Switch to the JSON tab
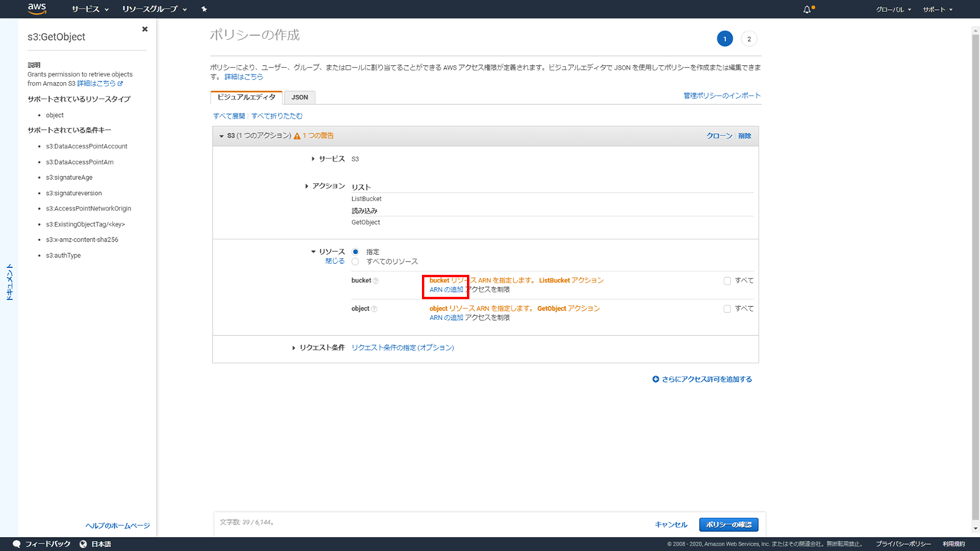 click(x=299, y=97)
